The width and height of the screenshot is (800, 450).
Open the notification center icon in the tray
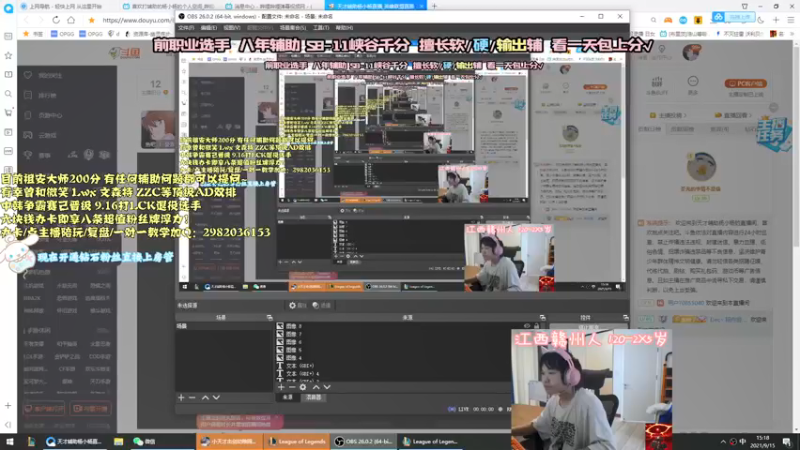pos(787,441)
